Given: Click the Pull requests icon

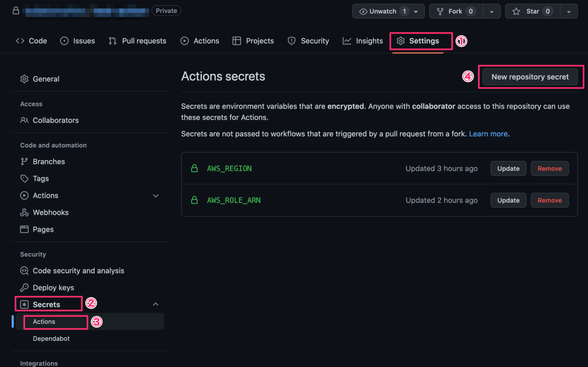Looking at the screenshot, I should [112, 41].
